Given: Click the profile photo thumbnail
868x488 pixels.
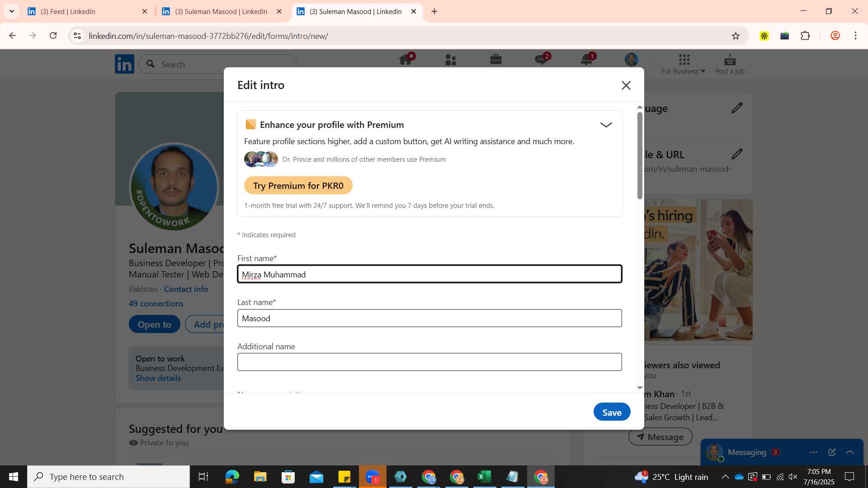Looking at the screenshot, I should point(174,187).
